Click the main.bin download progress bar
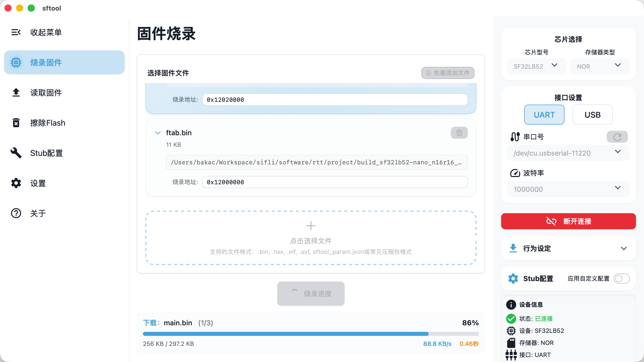This screenshot has width=644, height=362. tap(311, 334)
